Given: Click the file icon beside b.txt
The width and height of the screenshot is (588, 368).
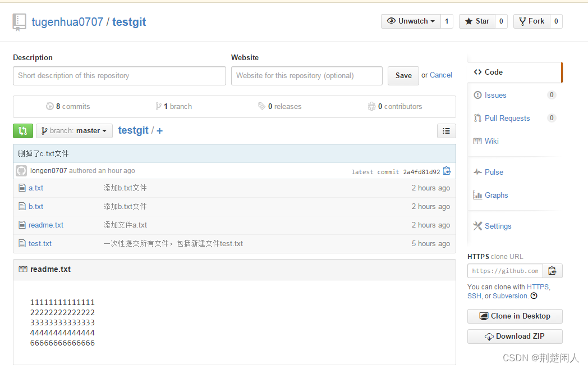Looking at the screenshot, I should click(22, 206).
